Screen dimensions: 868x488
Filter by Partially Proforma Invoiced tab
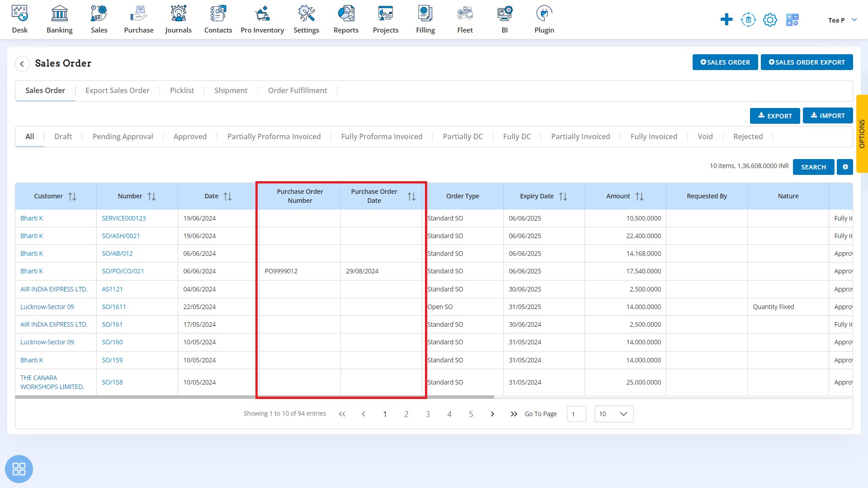[x=274, y=136]
